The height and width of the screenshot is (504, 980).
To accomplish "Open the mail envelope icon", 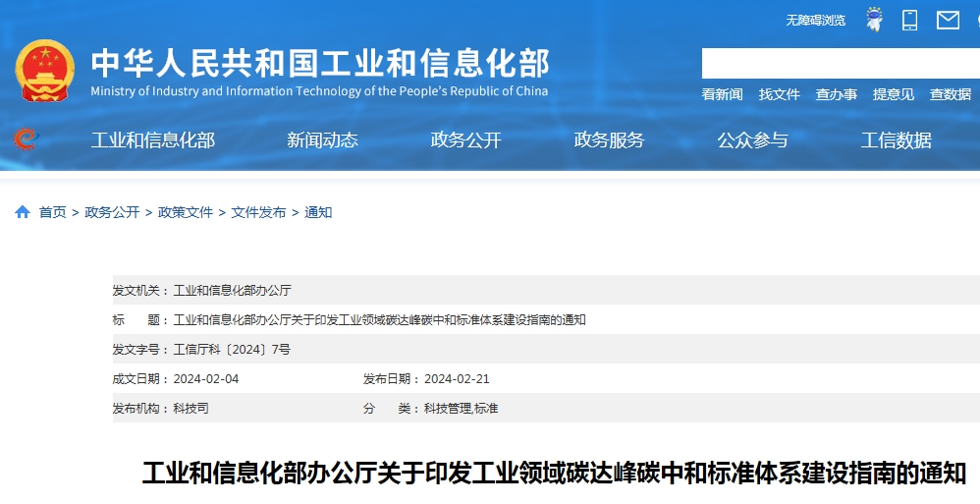I will (948, 20).
